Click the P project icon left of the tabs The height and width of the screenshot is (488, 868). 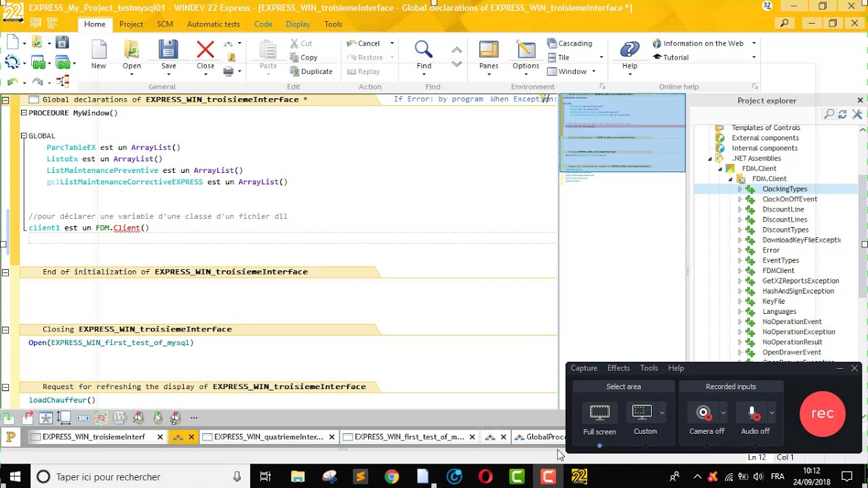click(x=10, y=437)
